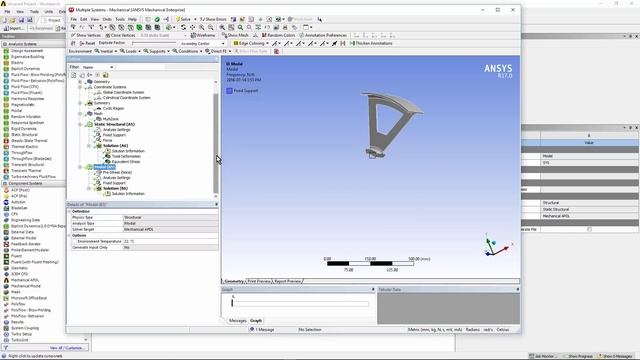Open the Inertial dropdown menu
Viewport: 640px width, 360px height.
click(x=106, y=51)
